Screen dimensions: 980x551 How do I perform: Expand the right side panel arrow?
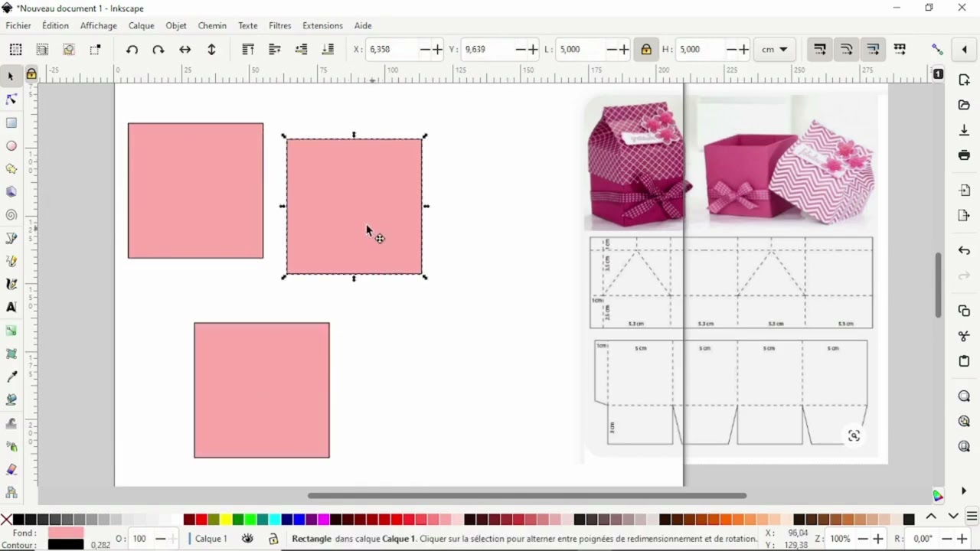[964, 491]
